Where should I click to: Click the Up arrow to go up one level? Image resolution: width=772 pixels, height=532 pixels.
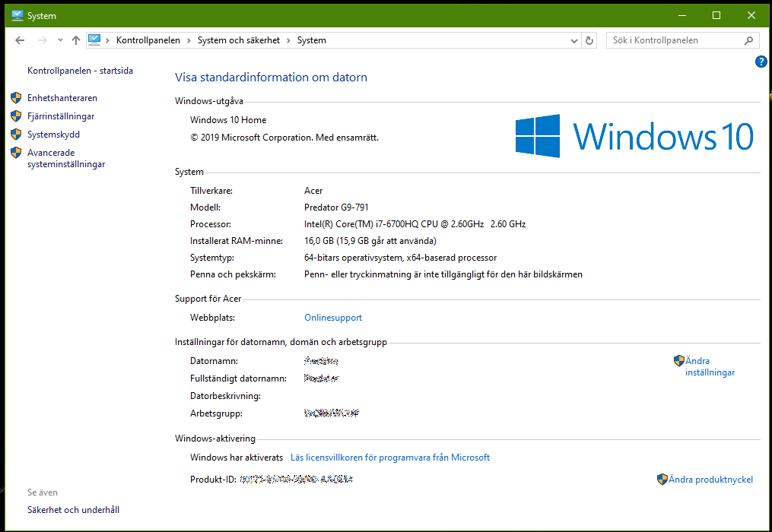[x=76, y=40]
